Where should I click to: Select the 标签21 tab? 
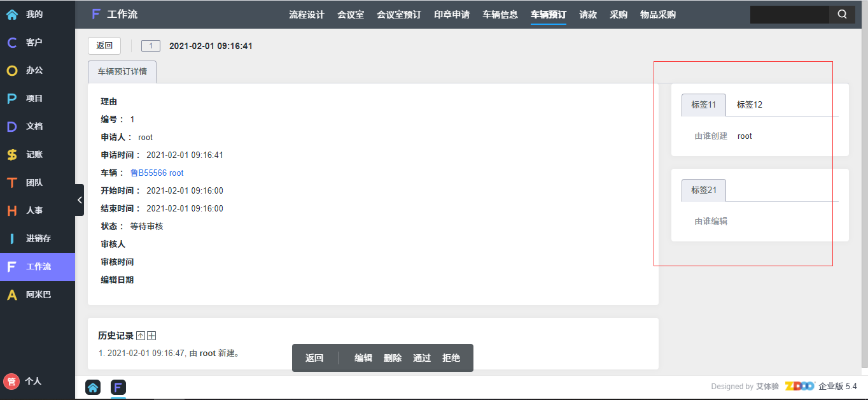703,190
